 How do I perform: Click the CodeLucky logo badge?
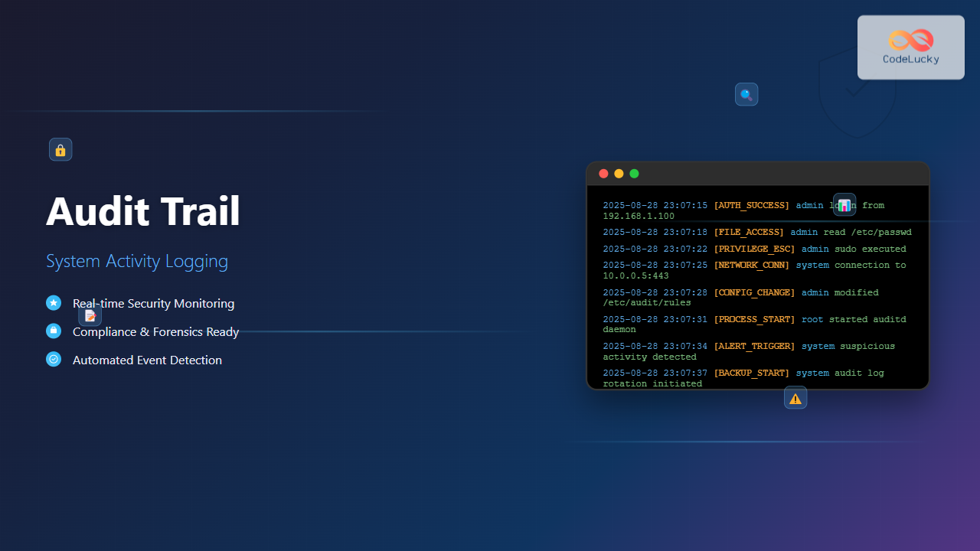coord(910,47)
